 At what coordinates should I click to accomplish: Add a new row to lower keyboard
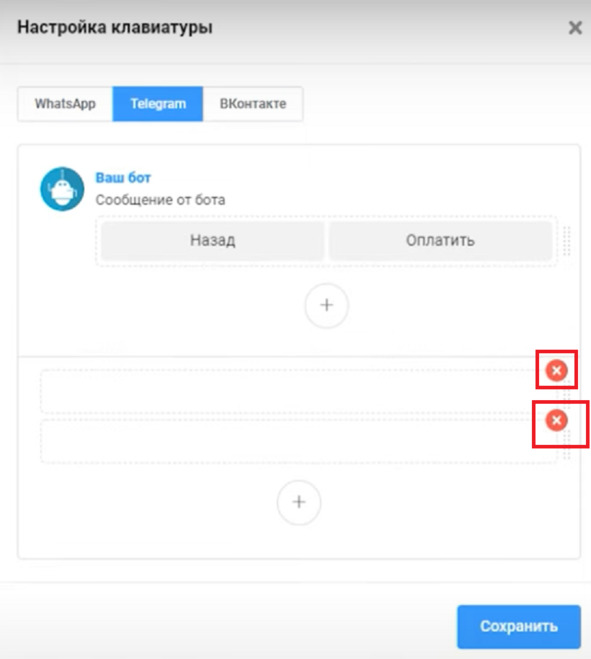[x=299, y=502]
